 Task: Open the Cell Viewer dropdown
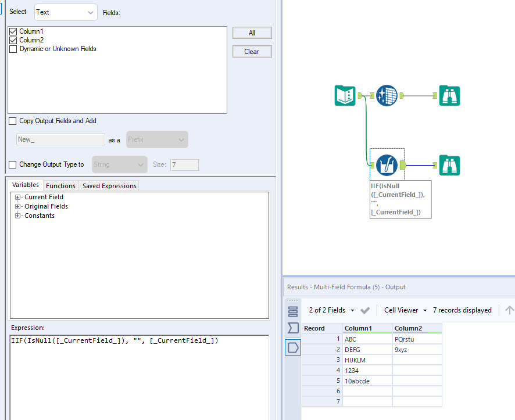pyautogui.click(x=405, y=310)
